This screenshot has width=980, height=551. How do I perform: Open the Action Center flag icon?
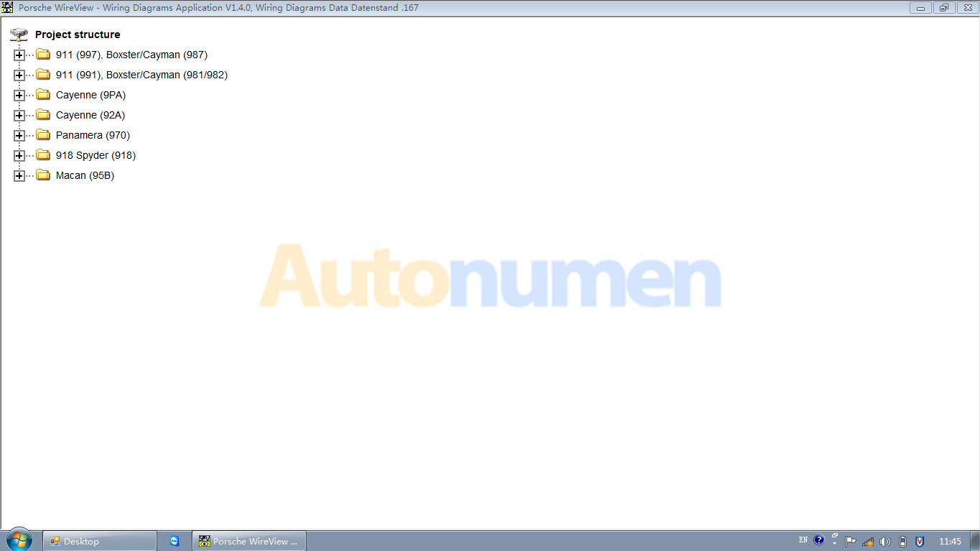tap(851, 542)
